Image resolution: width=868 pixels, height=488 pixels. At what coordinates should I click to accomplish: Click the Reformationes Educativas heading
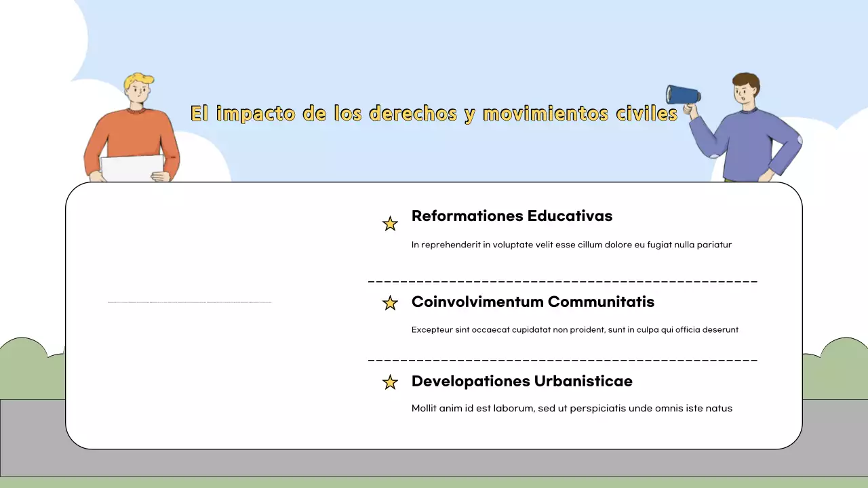click(512, 216)
